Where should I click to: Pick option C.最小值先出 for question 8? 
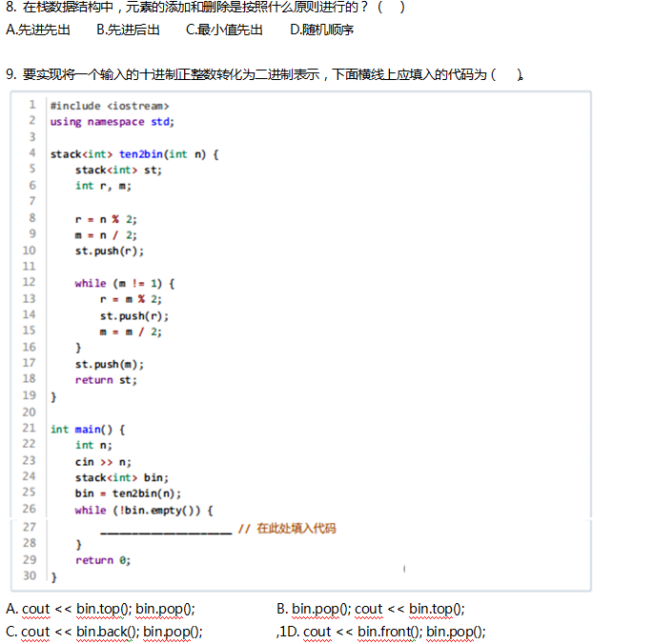pyautogui.click(x=225, y=30)
